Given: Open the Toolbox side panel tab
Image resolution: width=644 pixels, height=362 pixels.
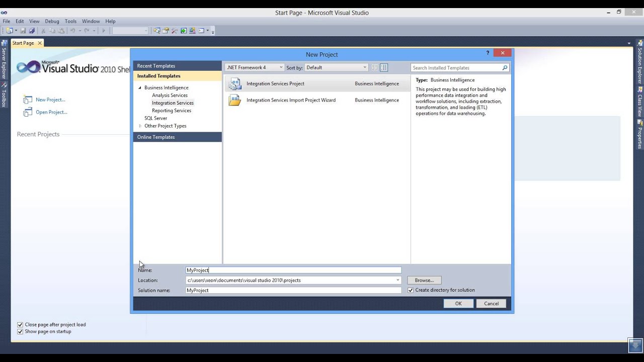Looking at the screenshot, I should (x=4, y=95).
